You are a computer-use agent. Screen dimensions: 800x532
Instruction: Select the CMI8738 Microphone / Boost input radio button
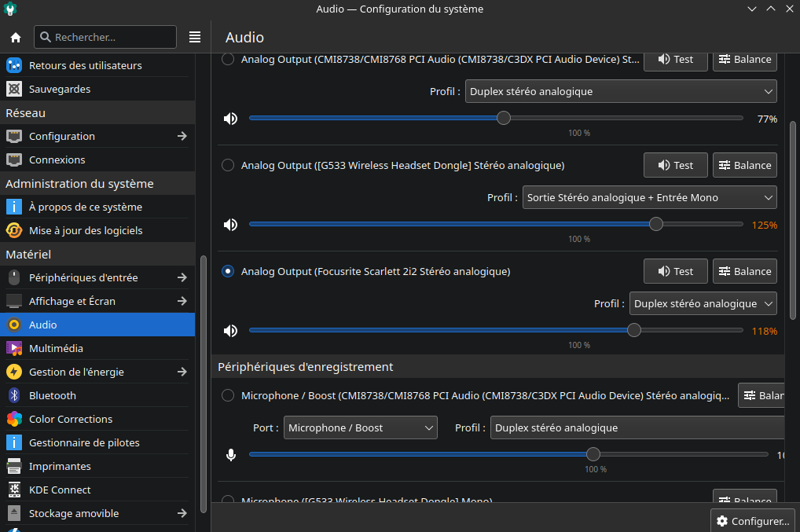pos(228,395)
